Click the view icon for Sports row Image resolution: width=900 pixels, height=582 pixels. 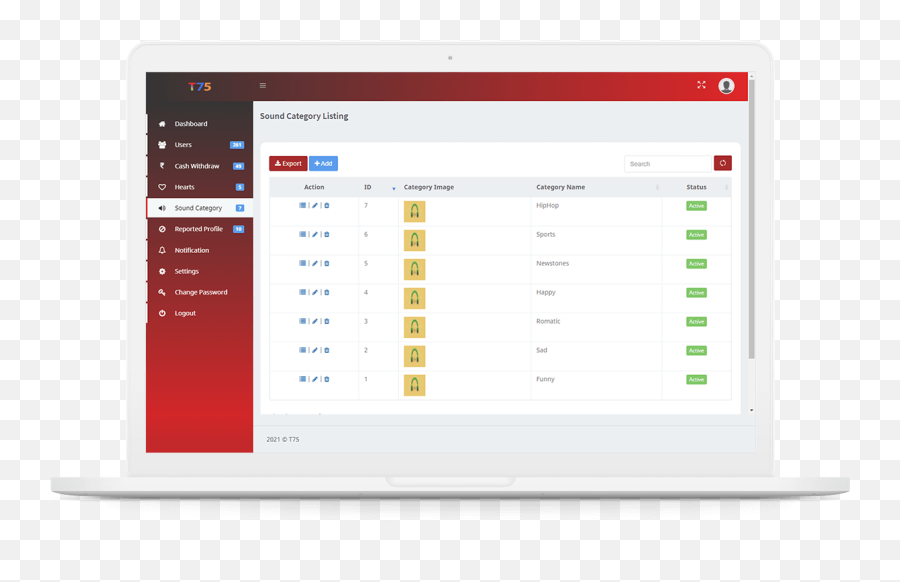302,234
